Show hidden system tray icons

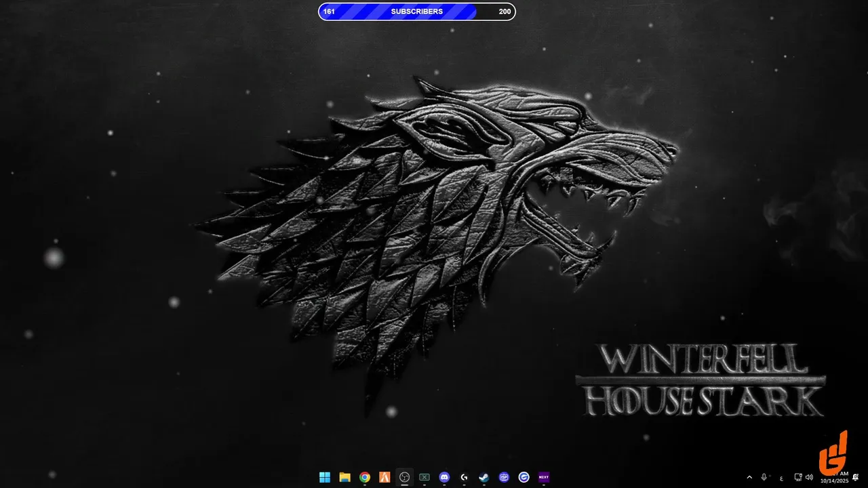(x=749, y=477)
